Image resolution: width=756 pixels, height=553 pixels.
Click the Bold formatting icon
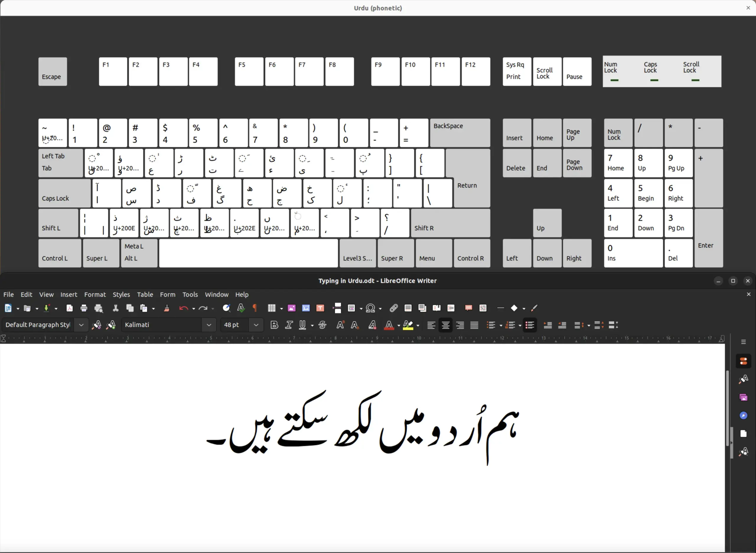(273, 325)
